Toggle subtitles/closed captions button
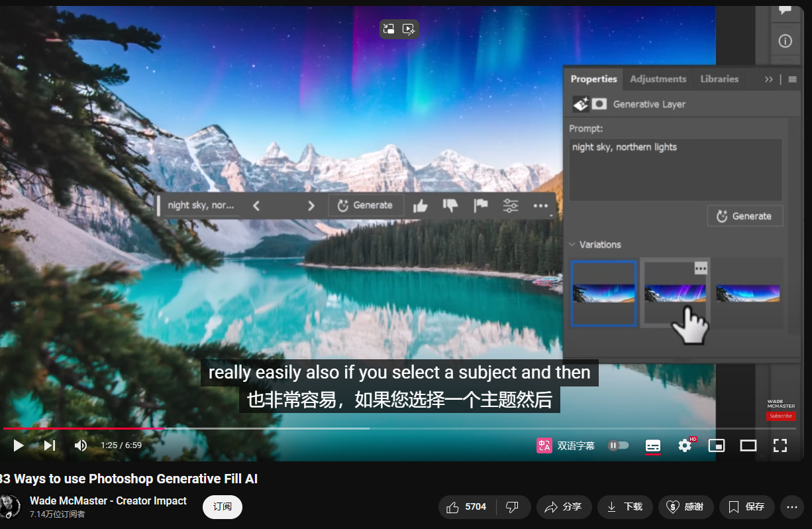This screenshot has width=812, height=529. pos(652,445)
